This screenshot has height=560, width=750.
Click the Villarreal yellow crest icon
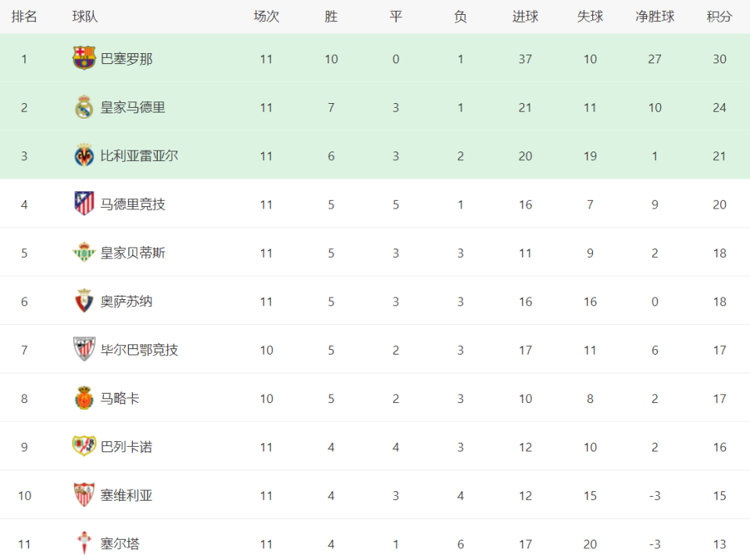point(84,155)
